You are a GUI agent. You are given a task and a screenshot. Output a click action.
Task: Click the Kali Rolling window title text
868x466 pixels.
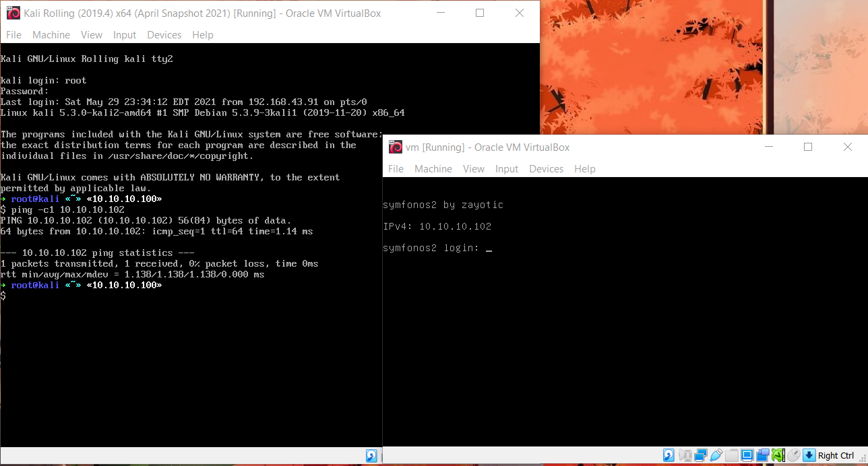(202, 13)
